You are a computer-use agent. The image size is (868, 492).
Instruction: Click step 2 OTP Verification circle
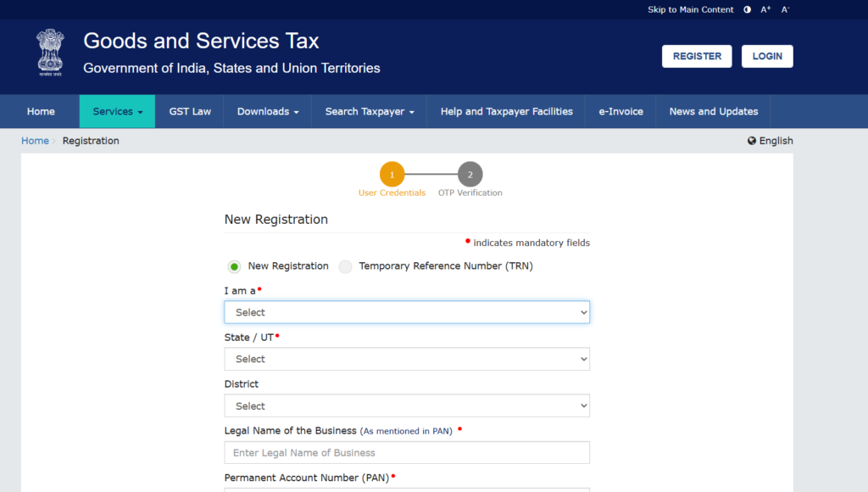(470, 174)
